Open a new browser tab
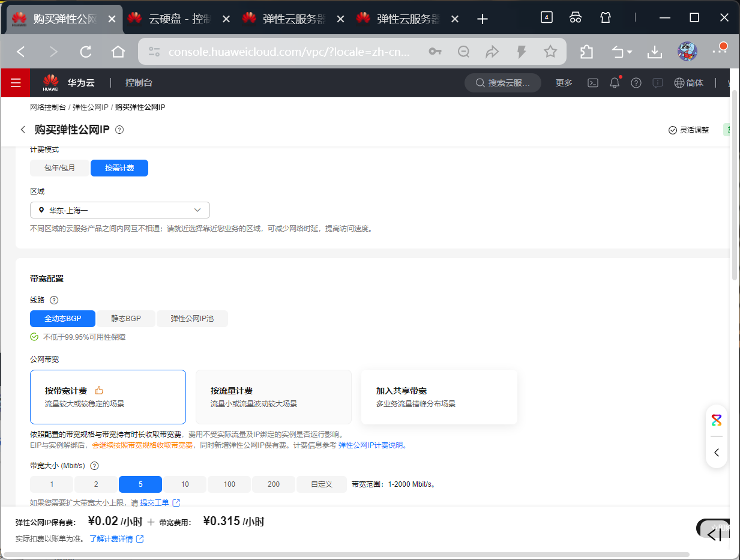 tap(482, 19)
